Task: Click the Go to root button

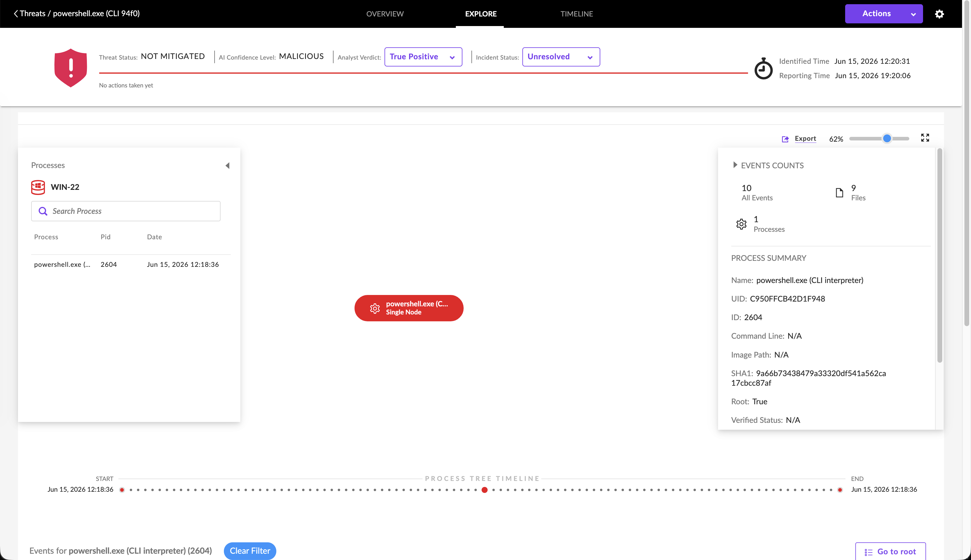Action: tap(890, 552)
